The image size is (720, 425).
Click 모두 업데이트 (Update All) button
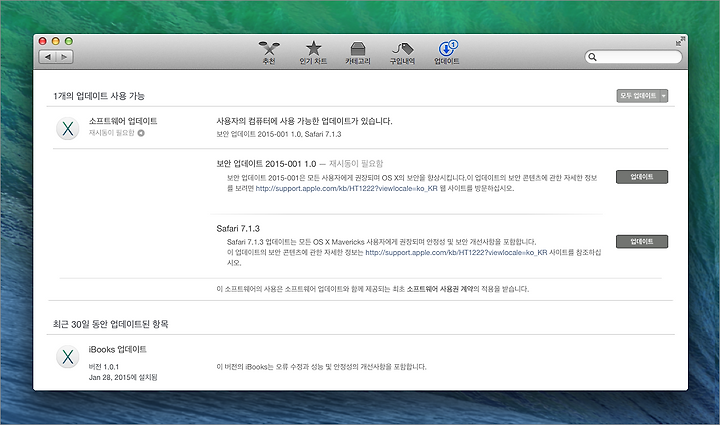click(x=638, y=95)
